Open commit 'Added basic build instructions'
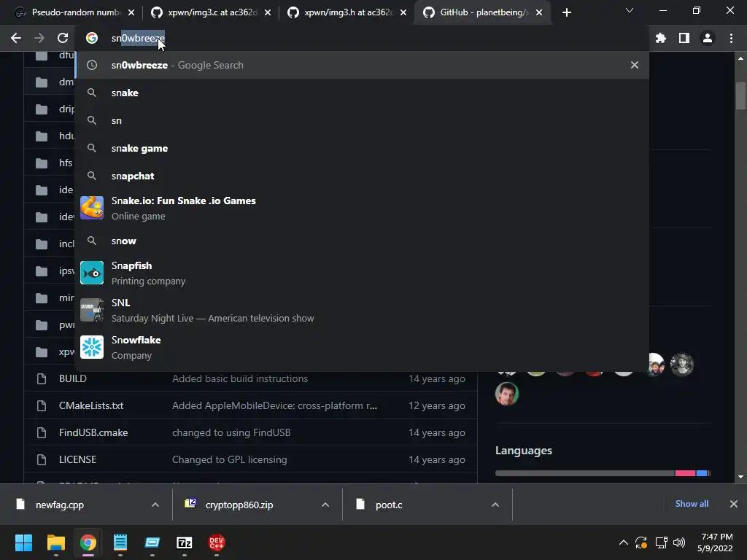Screen dimensions: 747x560 click(x=240, y=378)
